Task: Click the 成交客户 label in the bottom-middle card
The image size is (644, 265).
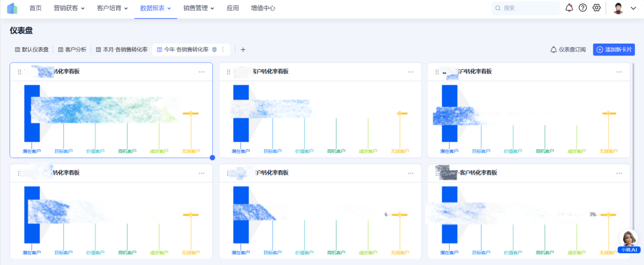Action: (368, 252)
